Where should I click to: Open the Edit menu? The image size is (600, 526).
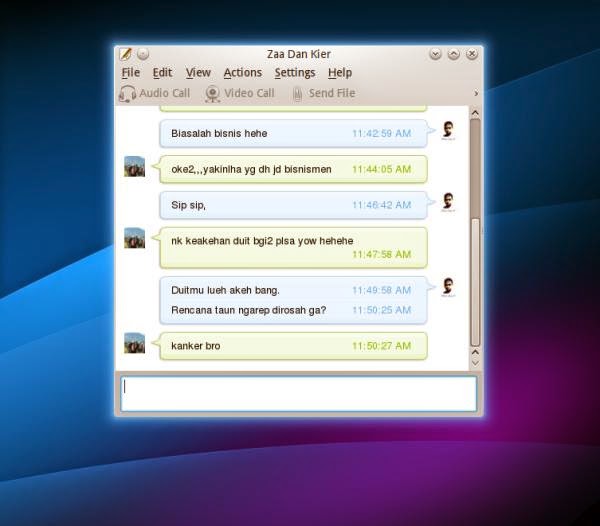click(x=162, y=72)
